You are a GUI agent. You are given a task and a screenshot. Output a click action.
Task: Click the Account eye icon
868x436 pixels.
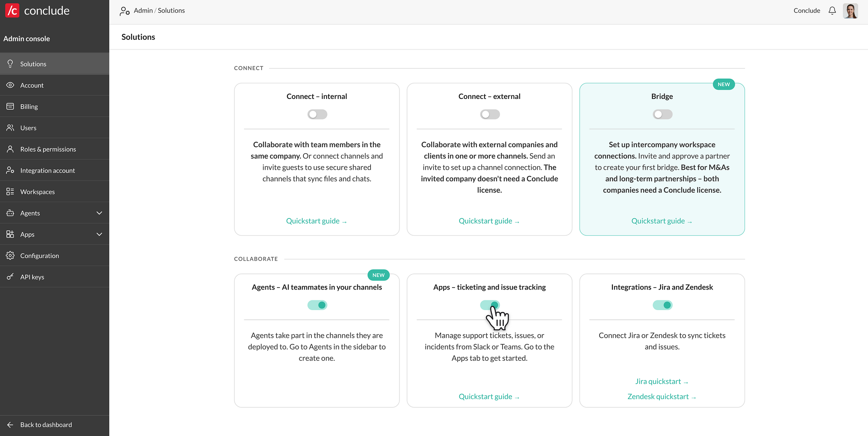point(10,85)
